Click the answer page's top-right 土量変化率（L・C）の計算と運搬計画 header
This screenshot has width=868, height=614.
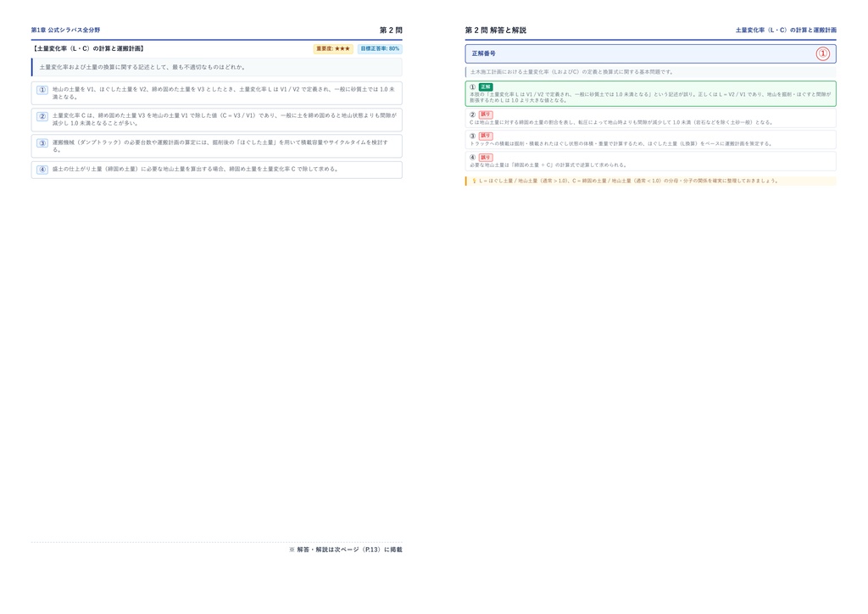[x=786, y=30]
